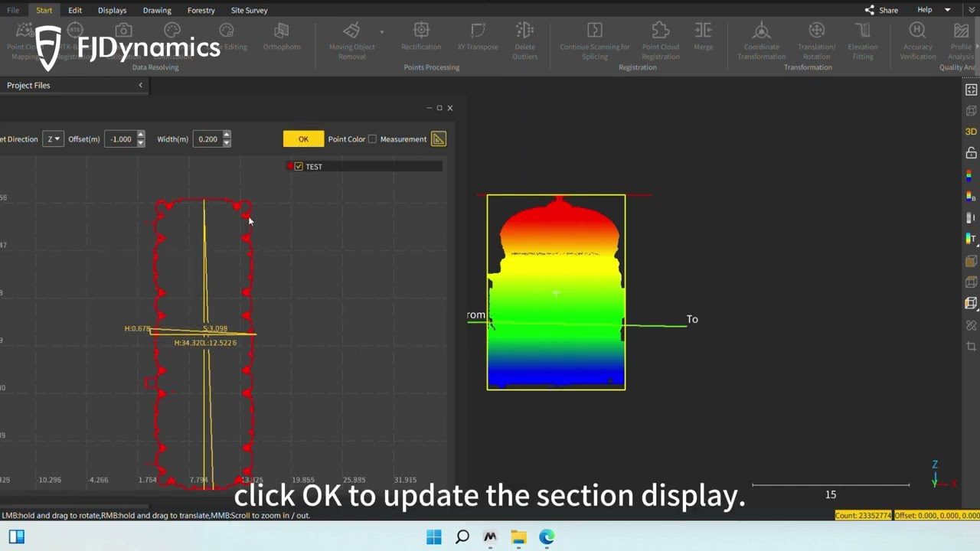Click the Offset value input field
Image resolution: width=980 pixels, height=551 pixels.
120,139
